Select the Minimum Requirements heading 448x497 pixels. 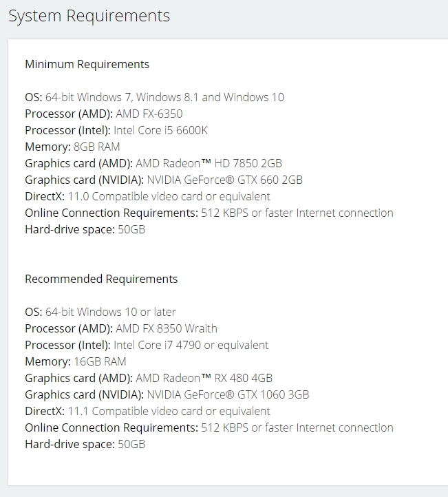pos(87,64)
